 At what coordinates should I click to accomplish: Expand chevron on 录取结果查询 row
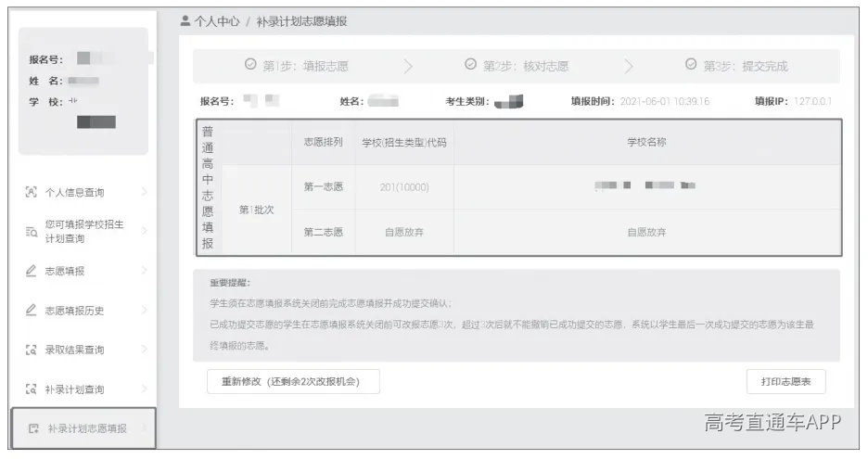click(145, 349)
